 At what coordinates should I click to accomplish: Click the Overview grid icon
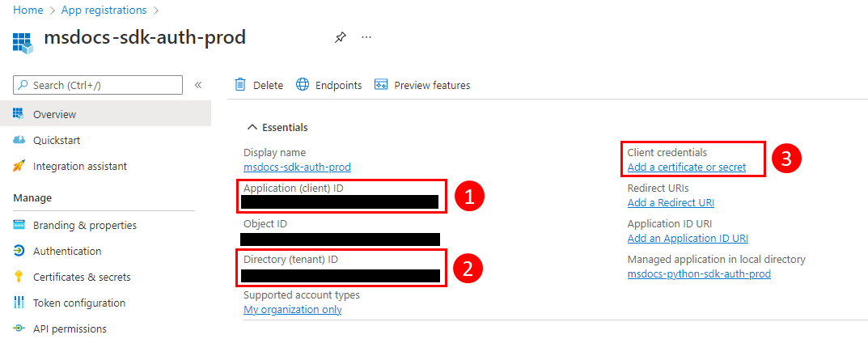(x=19, y=114)
